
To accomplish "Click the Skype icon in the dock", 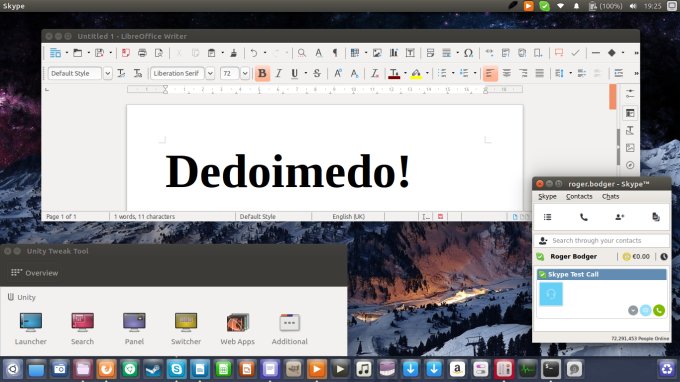I will point(177,369).
